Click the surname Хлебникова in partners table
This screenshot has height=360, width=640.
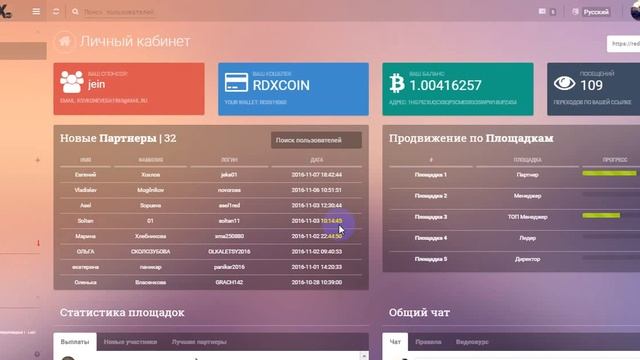(151, 236)
